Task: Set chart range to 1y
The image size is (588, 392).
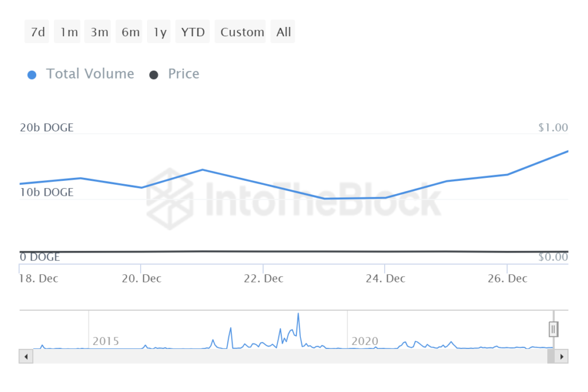Action: [160, 32]
